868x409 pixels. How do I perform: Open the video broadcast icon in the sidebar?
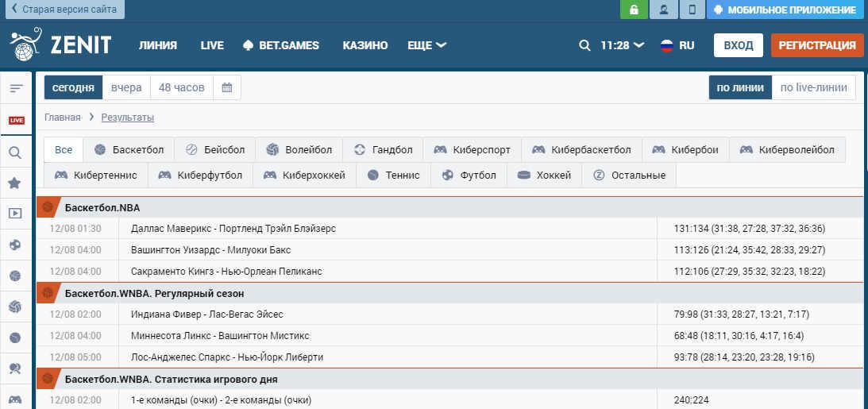point(15,213)
